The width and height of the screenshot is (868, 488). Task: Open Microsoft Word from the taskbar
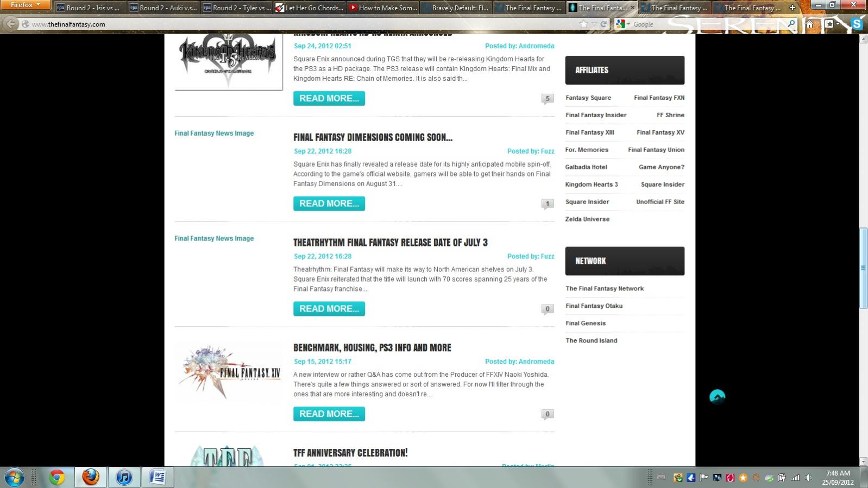(x=158, y=477)
